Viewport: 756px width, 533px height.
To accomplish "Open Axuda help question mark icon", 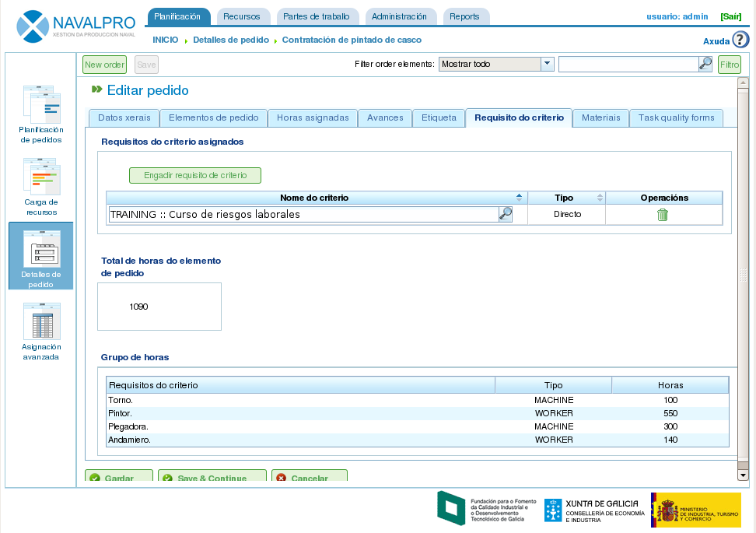I will click(740, 40).
